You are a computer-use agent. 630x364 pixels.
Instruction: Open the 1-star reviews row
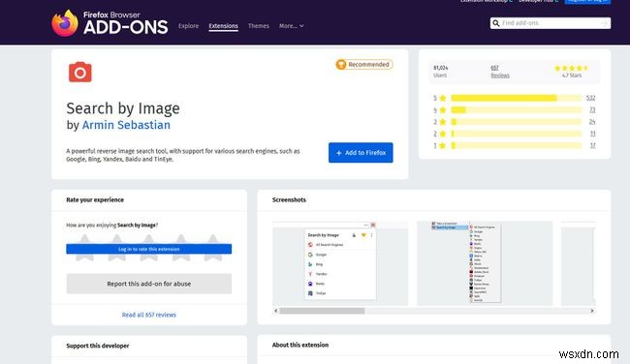click(x=515, y=145)
